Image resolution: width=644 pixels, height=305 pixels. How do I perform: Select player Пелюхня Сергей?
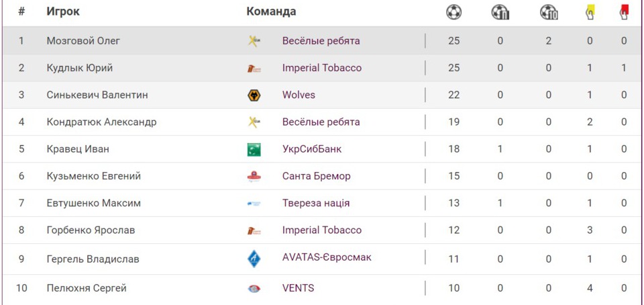point(87,288)
